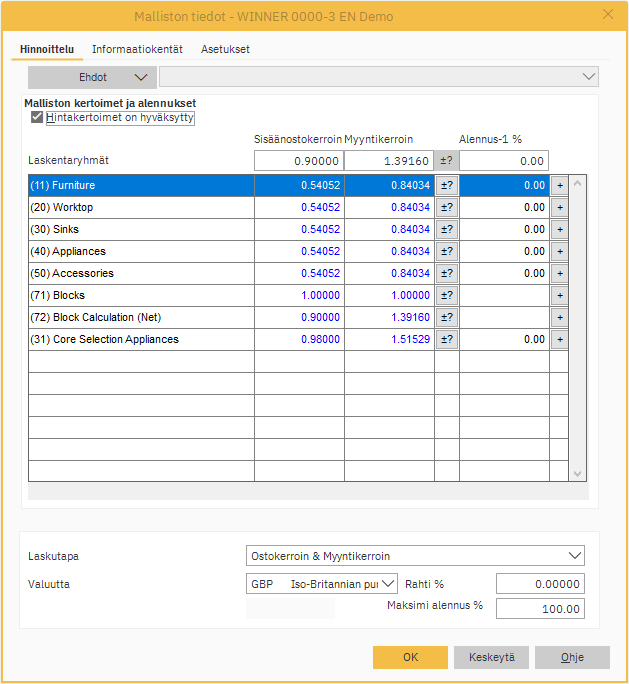This screenshot has height=684, width=629.
Task: Click ±? button in Block Calculation (Net) row
Action: [x=446, y=317]
